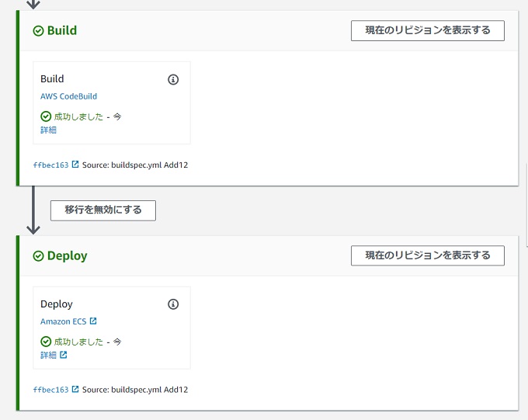Viewport: 528px width, 420px height.
Task: Click the Build action info icon
Action: tap(173, 79)
